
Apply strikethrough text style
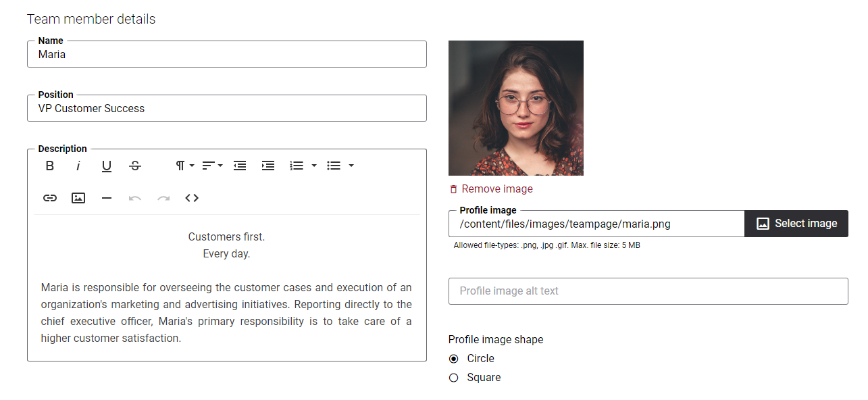135,166
